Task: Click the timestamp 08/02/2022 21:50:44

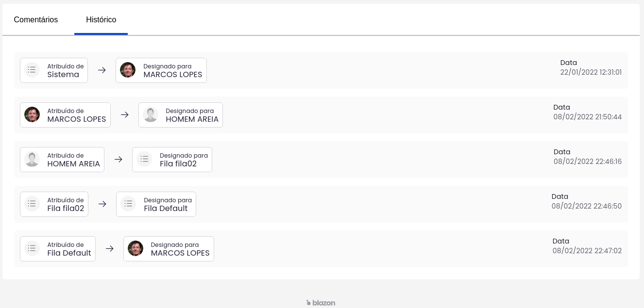Action: (587, 117)
